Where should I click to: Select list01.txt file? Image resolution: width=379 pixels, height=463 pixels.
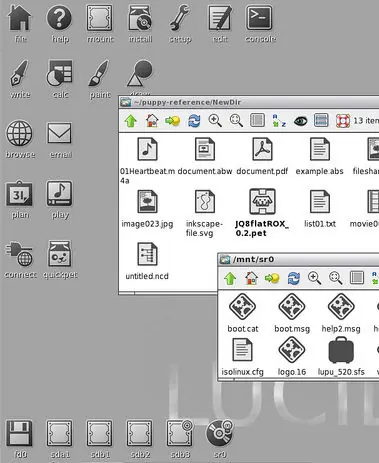tap(320, 209)
